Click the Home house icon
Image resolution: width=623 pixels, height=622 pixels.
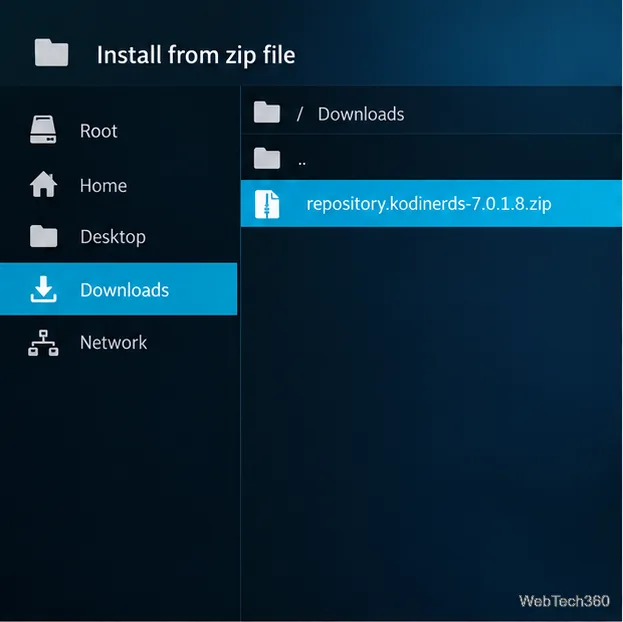pyautogui.click(x=43, y=184)
